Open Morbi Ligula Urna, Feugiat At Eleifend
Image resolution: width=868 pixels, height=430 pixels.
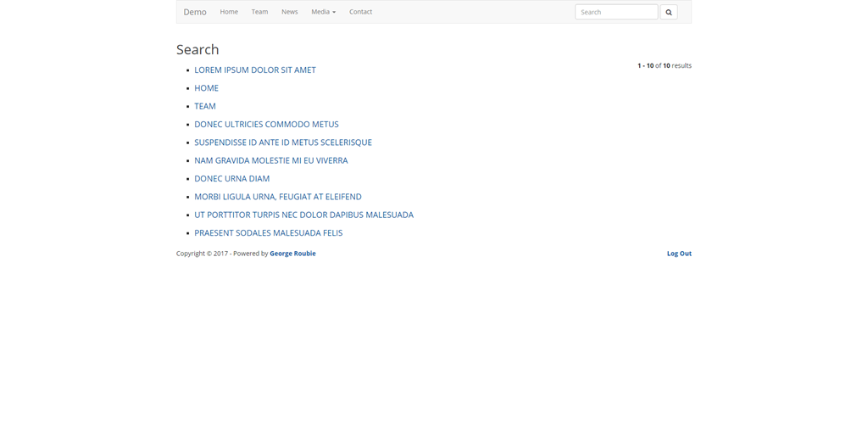[277, 197]
